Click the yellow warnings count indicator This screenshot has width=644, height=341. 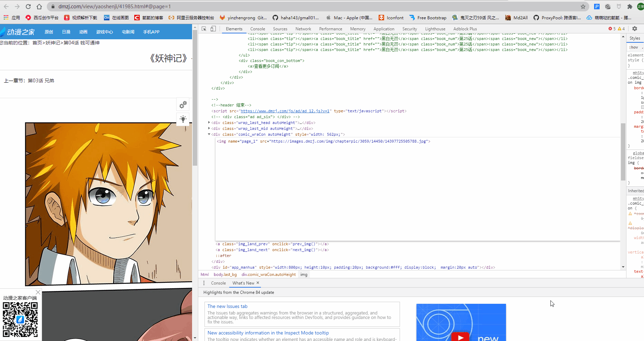tap(621, 29)
